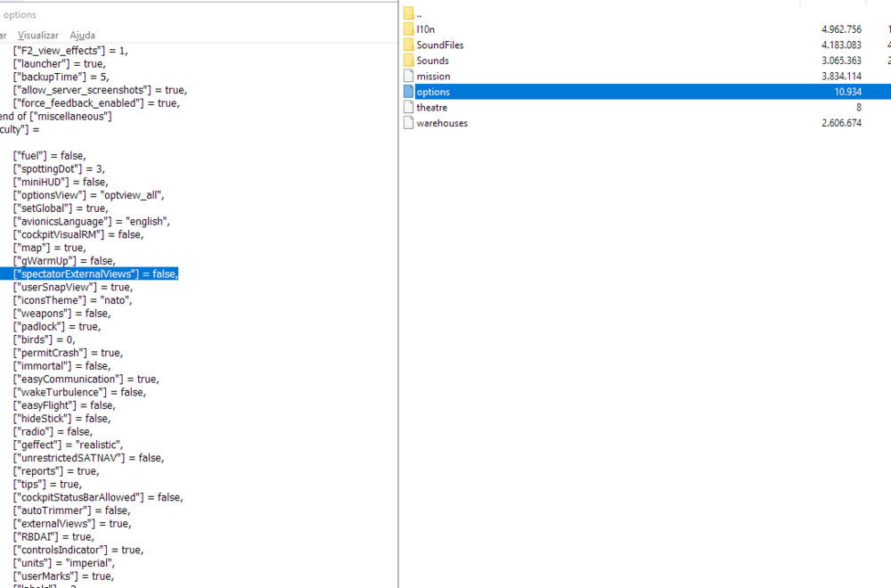The image size is (891, 588).
Task: Click the end of "miscellaneous" line
Action: [x=55, y=116]
